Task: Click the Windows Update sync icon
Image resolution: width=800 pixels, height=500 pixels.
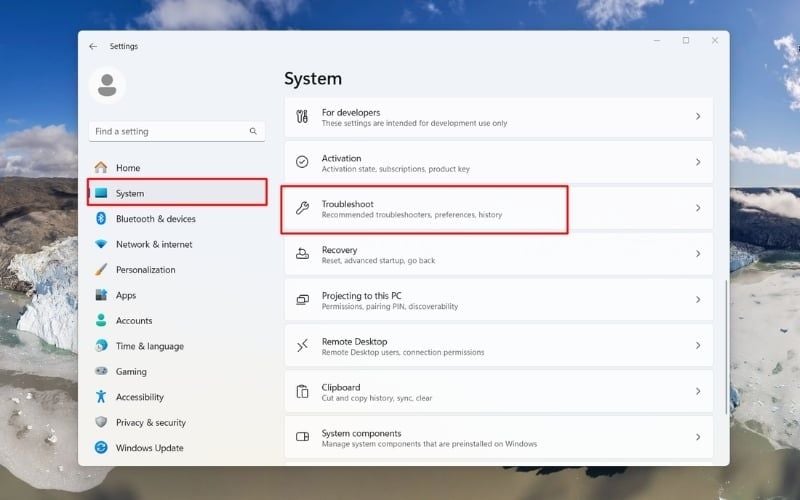Action: click(x=101, y=447)
